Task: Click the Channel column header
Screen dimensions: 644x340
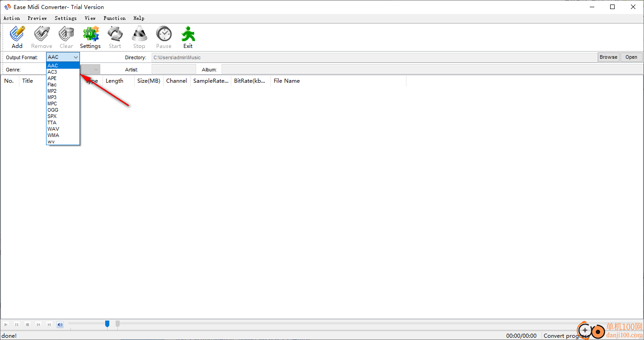Action: (x=177, y=81)
